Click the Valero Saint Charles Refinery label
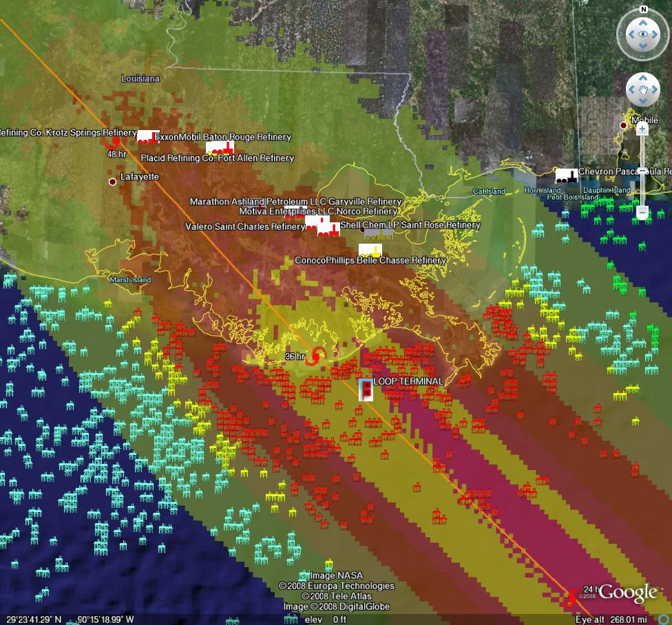This screenshot has width=672, height=625. pos(244,226)
